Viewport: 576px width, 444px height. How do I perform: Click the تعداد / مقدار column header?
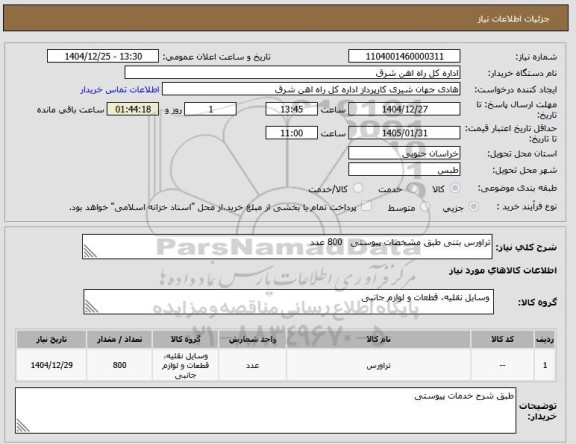point(119,339)
